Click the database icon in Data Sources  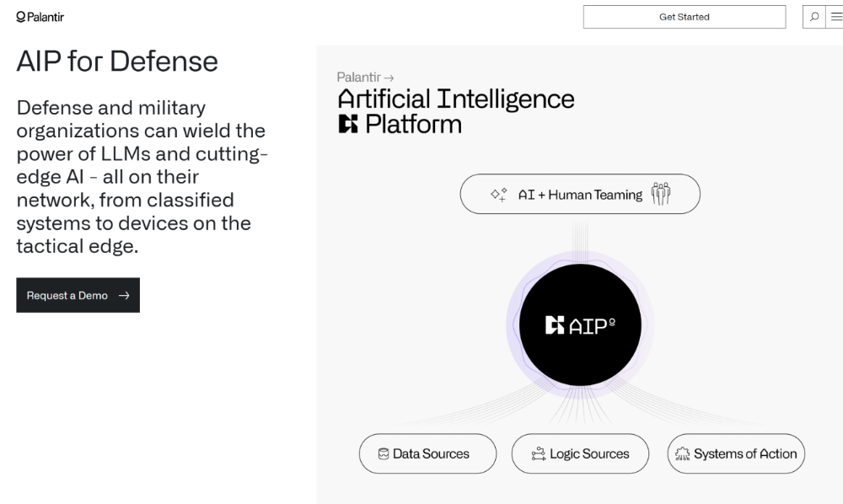(x=384, y=454)
